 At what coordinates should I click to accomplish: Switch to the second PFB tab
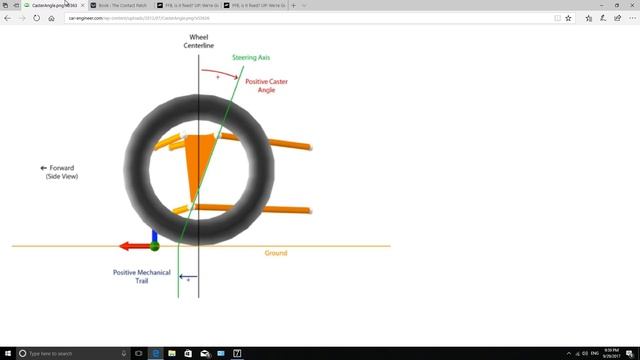[255, 5]
